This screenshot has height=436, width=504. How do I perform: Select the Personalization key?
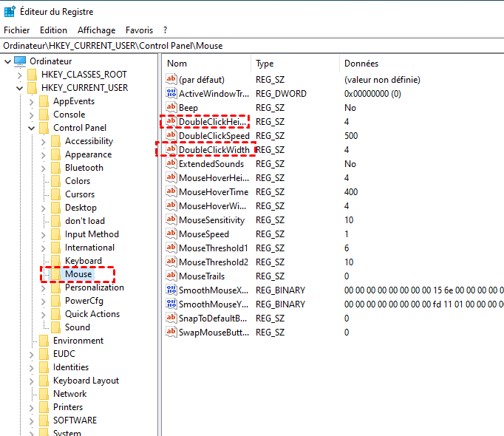(95, 287)
